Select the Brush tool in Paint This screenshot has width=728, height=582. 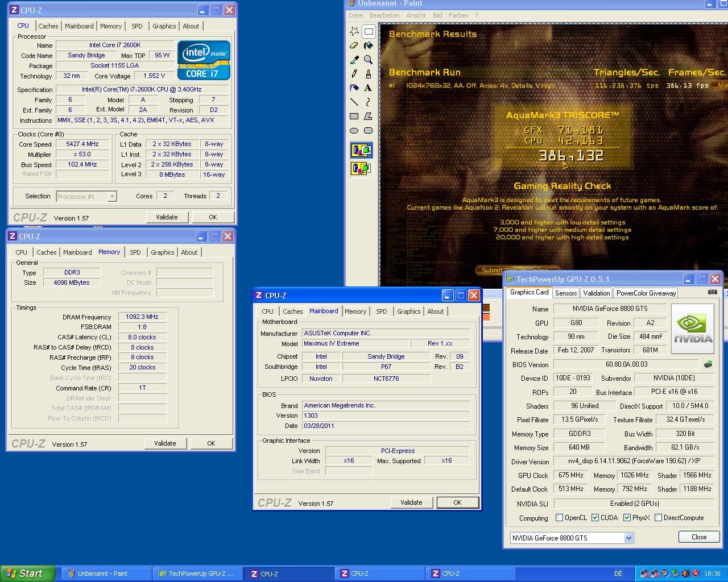tap(369, 74)
